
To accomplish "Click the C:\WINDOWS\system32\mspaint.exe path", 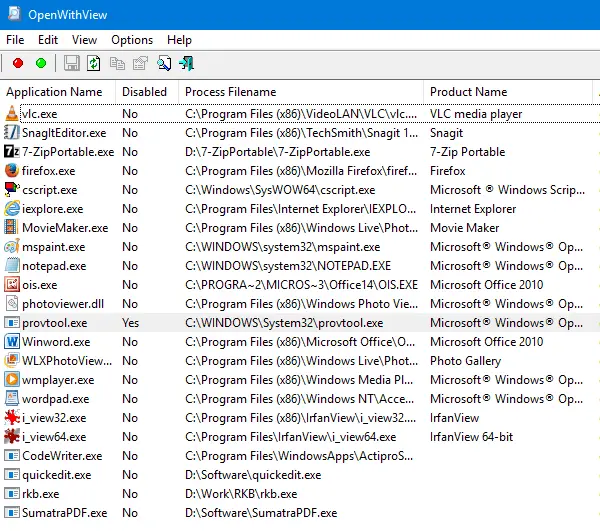I will pyautogui.click(x=282, y=247).
